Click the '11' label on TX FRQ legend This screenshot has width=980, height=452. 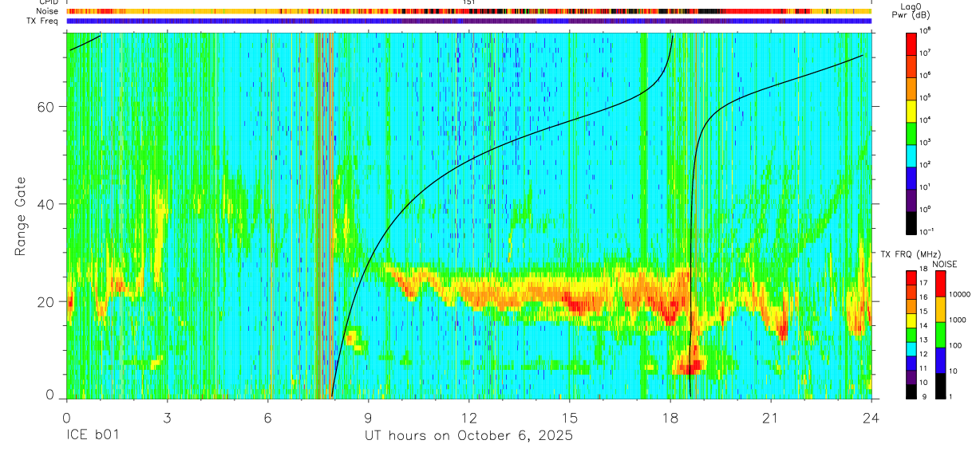click(x=923, y=368)
